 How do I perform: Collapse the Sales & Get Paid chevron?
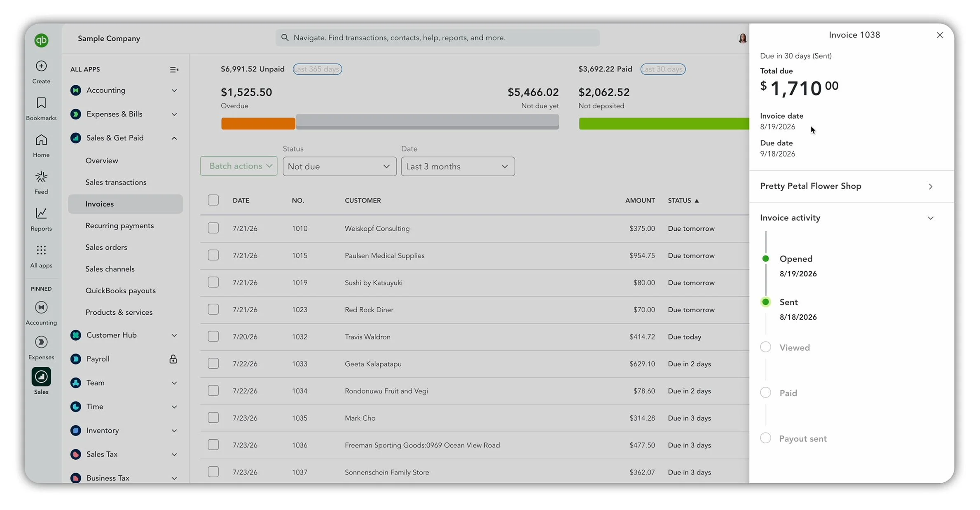174,138
